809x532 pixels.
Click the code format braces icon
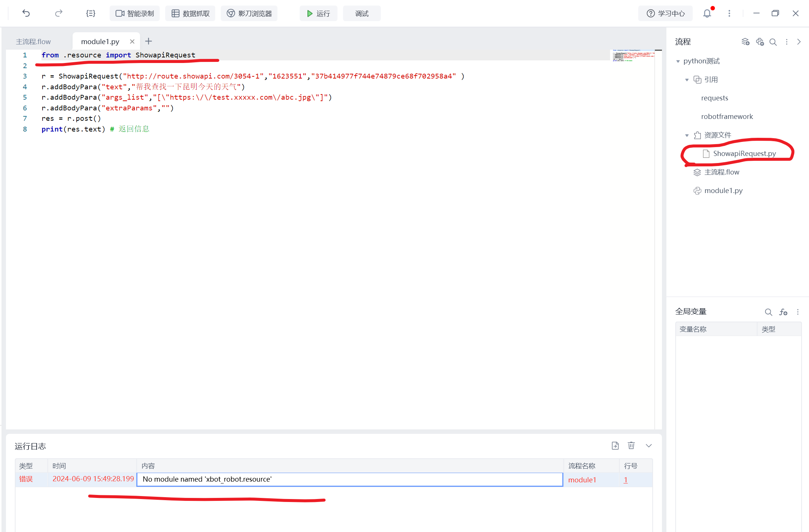[x=90, y=13]
